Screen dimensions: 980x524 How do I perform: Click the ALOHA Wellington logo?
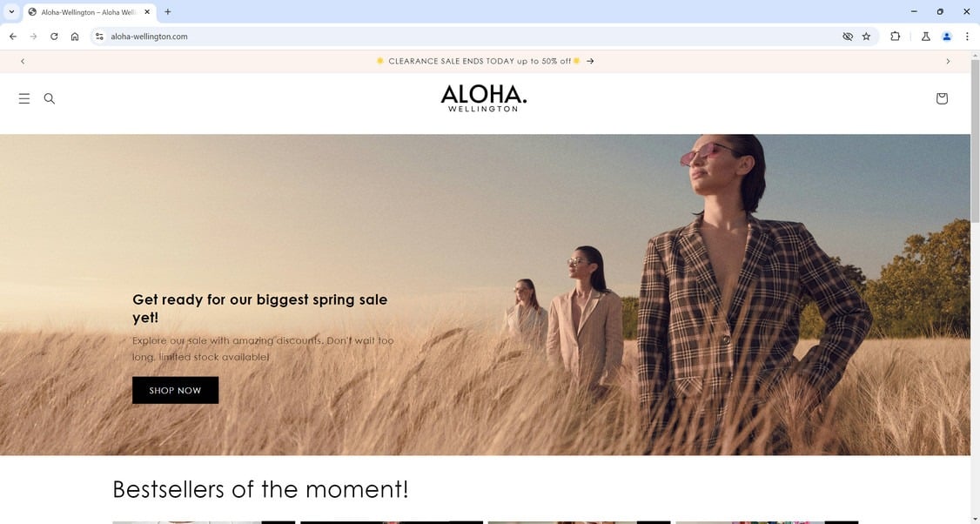[484, 99]
